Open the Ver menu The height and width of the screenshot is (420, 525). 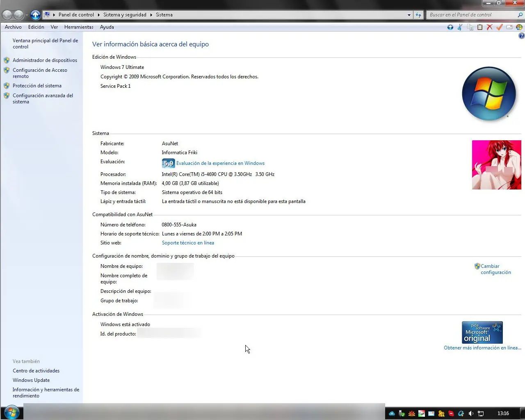[x=54, y=27]
